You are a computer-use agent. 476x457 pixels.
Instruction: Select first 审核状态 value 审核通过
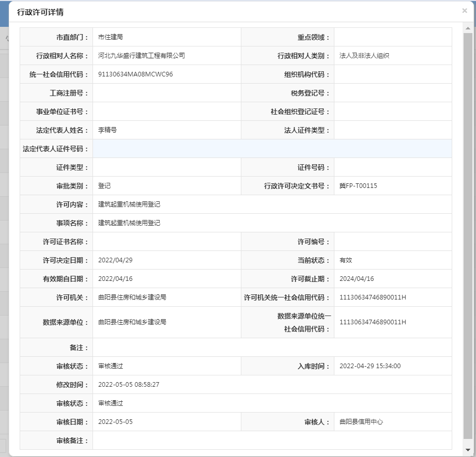click(x=111, y=366)
